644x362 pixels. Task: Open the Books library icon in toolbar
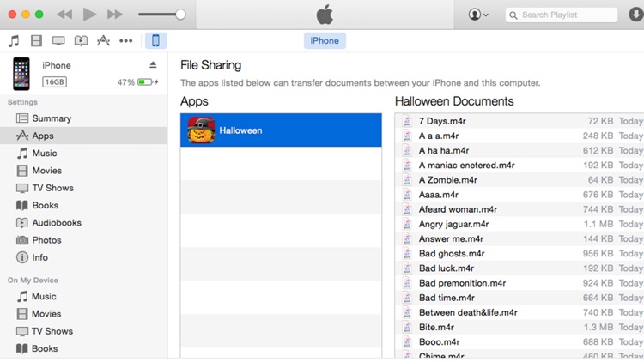tap(81, 40)
